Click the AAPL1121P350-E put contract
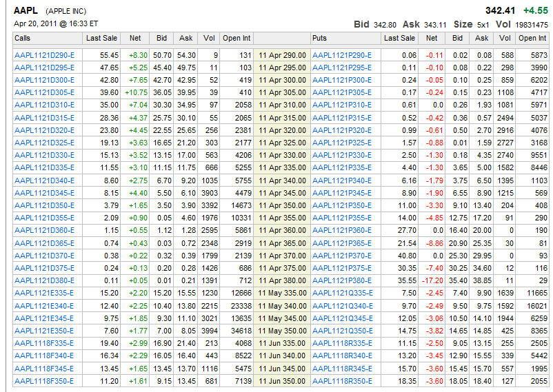 tap(342, 205)
